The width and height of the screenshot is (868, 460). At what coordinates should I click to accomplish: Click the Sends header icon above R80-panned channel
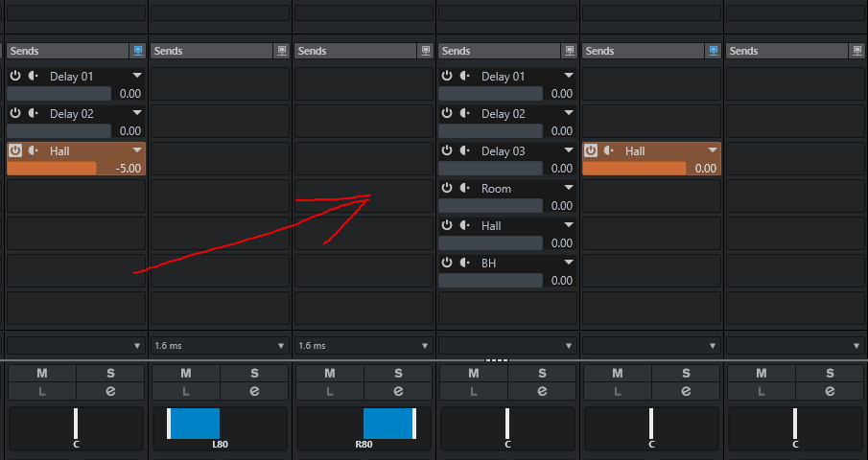[x=425, y=51]
